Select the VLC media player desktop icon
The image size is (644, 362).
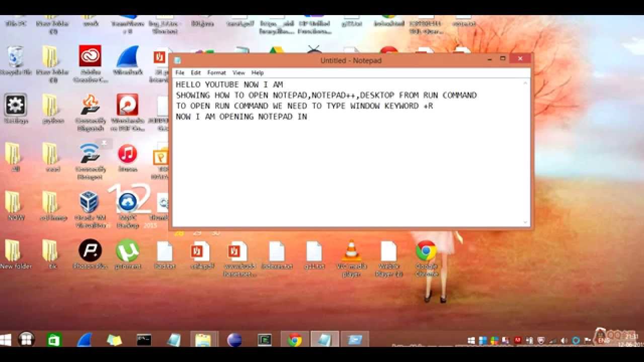[352, 258]
